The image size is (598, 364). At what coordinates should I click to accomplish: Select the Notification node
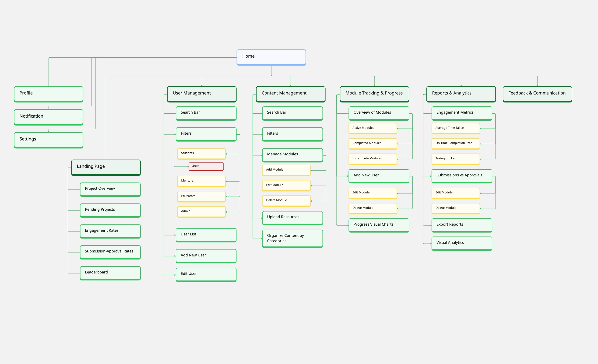49,117
